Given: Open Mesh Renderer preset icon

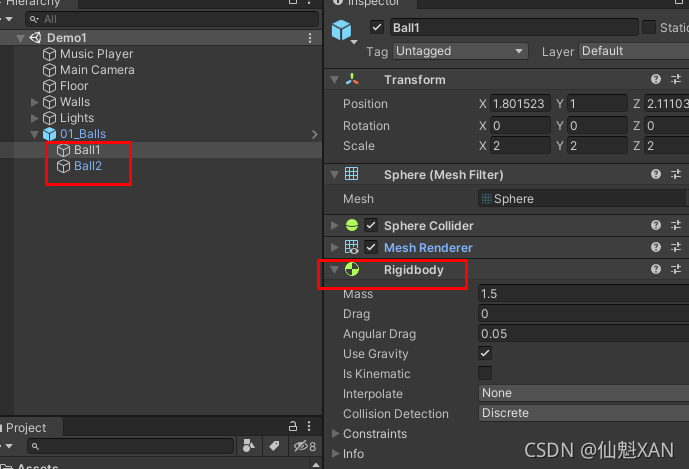Looking at the screenshot, I should 676,247.
